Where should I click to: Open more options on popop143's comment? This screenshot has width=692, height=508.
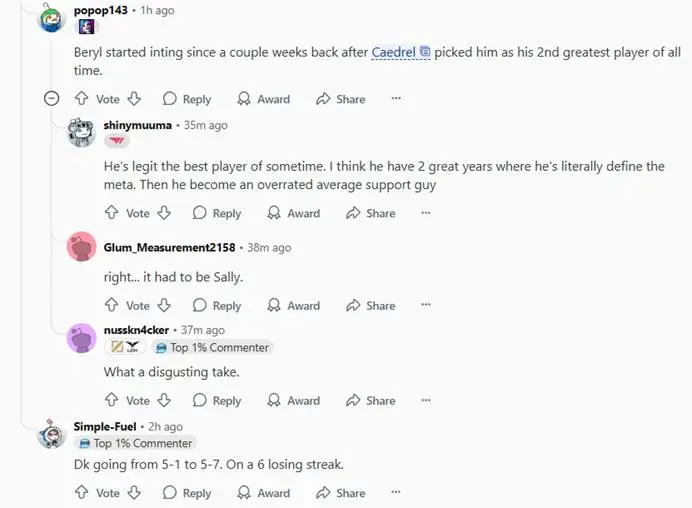click(396, 98)
